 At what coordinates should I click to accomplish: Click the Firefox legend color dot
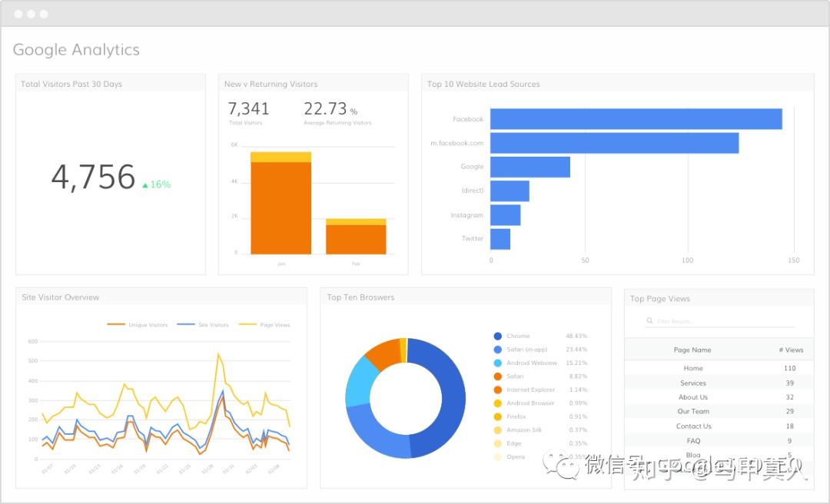[497, 416]
